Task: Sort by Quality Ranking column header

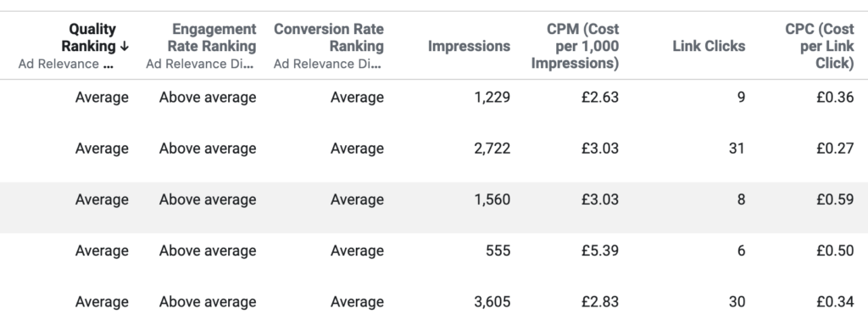Action: [x=95, y=37]
